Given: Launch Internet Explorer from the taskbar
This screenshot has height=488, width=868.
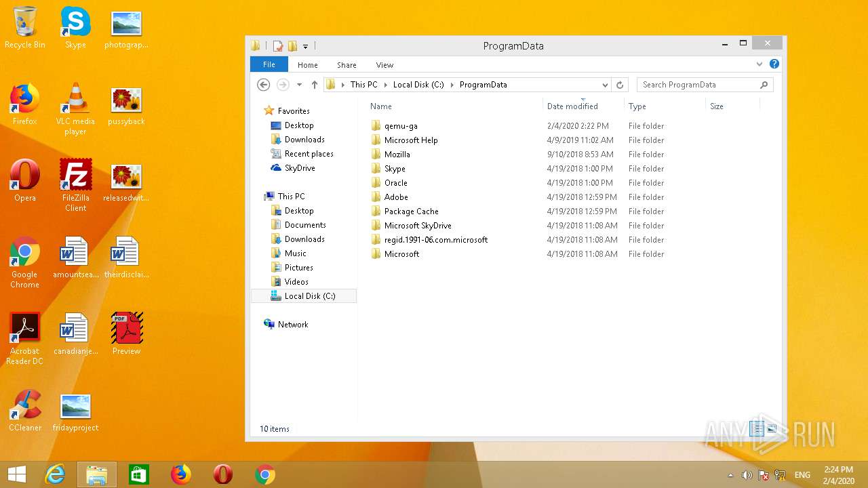Looking at the screenshot, I should coord(55,474).
